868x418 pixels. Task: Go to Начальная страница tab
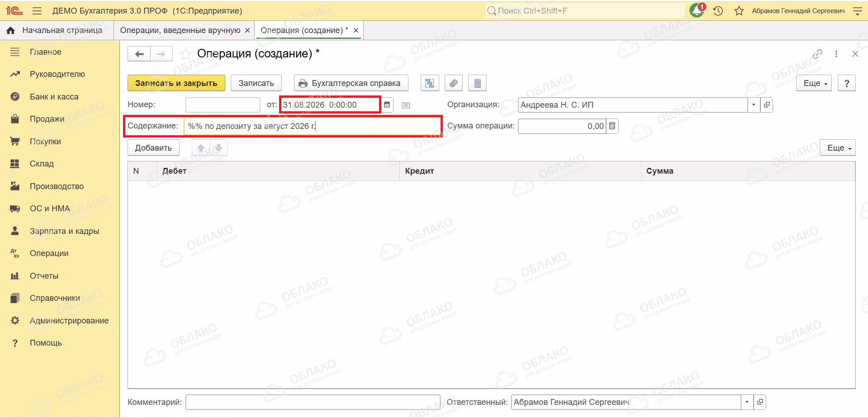tap(57, 30)
